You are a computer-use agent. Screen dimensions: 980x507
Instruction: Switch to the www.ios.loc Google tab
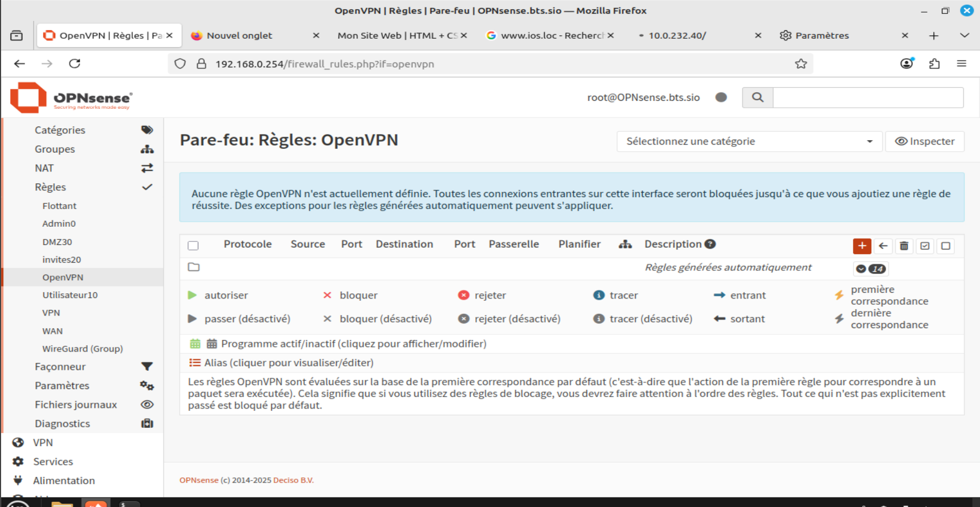click(x=549, y=35)
